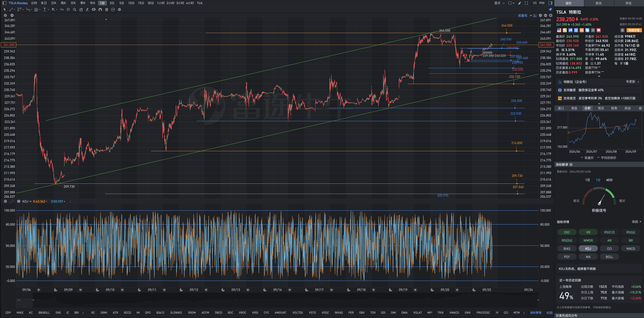Switch to 日K timeframe
Viewport: 644px width, 318px height.
[54, 3]
